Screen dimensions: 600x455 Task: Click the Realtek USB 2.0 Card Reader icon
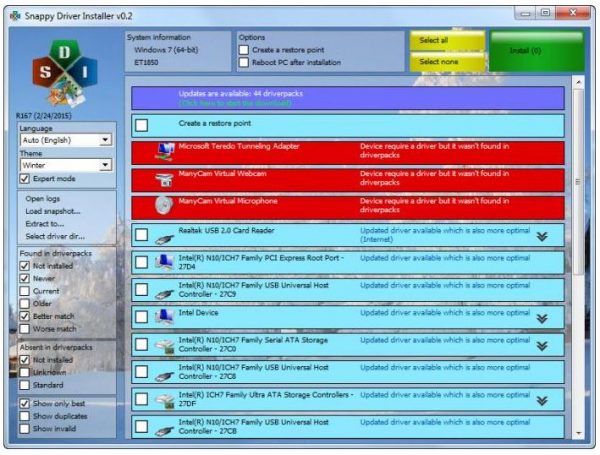(165, 239)
